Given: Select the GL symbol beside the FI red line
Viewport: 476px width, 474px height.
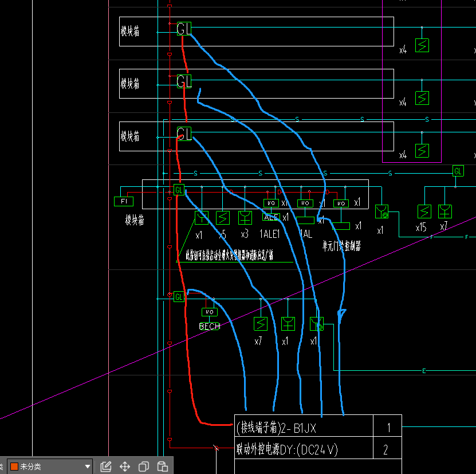Looking at the screenshot, I should (x=179, y=190).
